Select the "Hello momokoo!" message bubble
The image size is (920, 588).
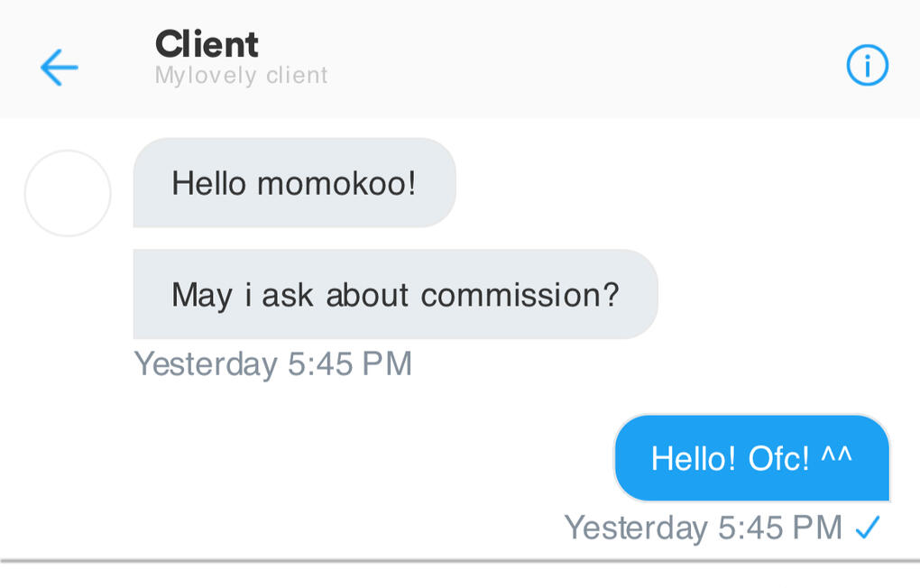294,183
